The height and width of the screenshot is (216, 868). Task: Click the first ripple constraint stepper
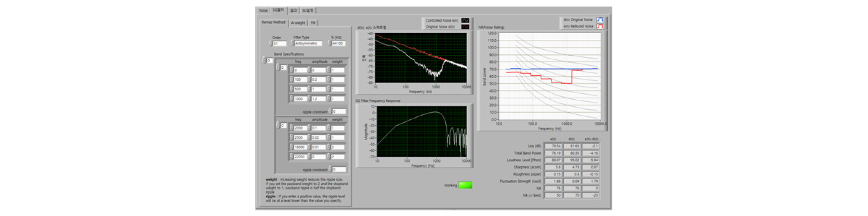[x=330, y=111]
